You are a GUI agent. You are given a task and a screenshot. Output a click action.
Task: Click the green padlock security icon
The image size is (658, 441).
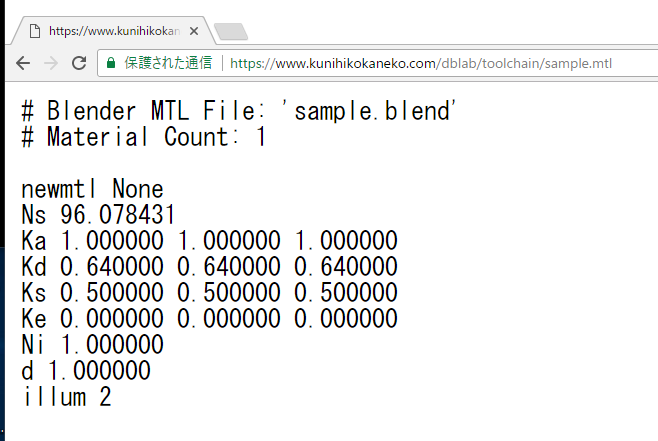[x=111, y=63]
